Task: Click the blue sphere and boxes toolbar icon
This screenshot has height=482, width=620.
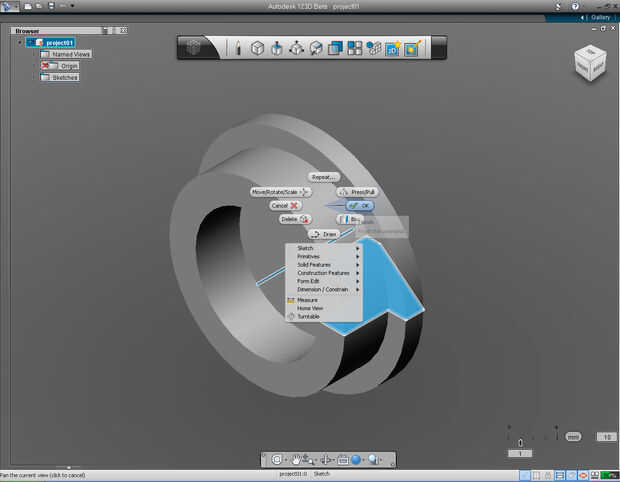Action: pos(374,48)
